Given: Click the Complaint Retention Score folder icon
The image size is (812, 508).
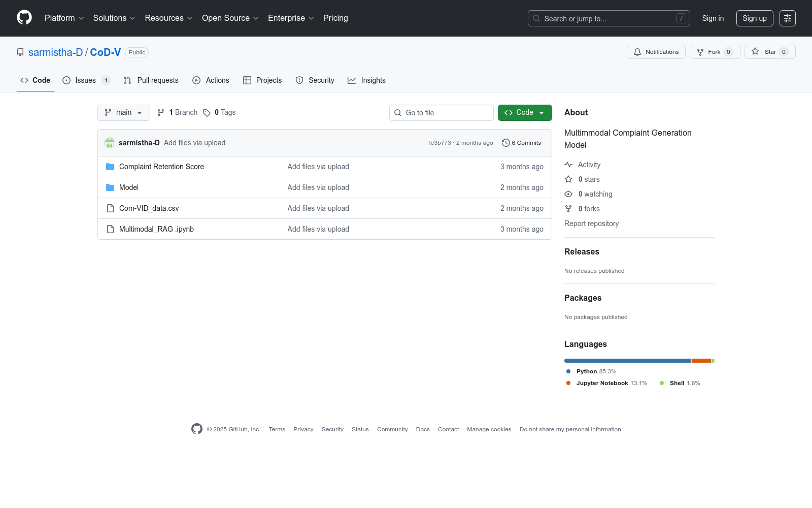Looking at the screenshot, I should pyautogui.click(x=110, y=167).
